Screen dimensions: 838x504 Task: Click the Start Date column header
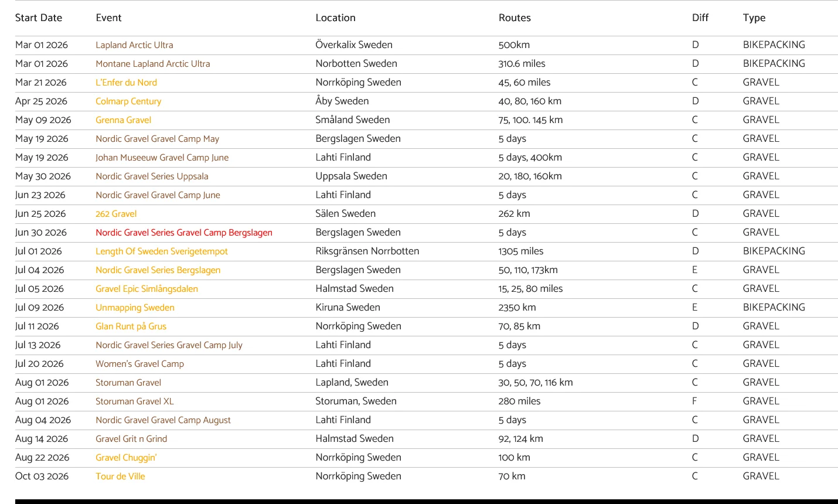pos(39,18)
